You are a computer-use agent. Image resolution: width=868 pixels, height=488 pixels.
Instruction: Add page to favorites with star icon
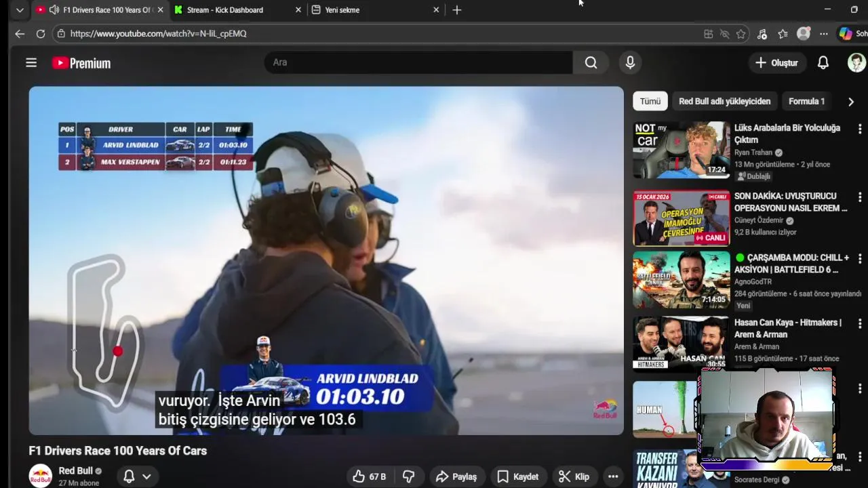click(741, 34)
